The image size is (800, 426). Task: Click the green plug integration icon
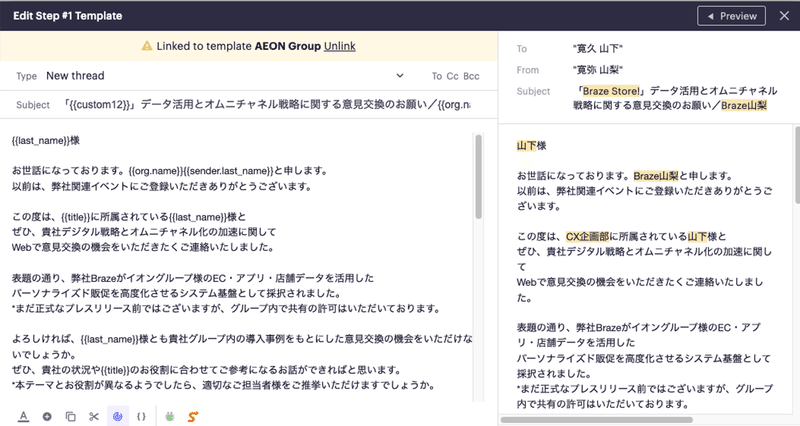tap(170, 417)
